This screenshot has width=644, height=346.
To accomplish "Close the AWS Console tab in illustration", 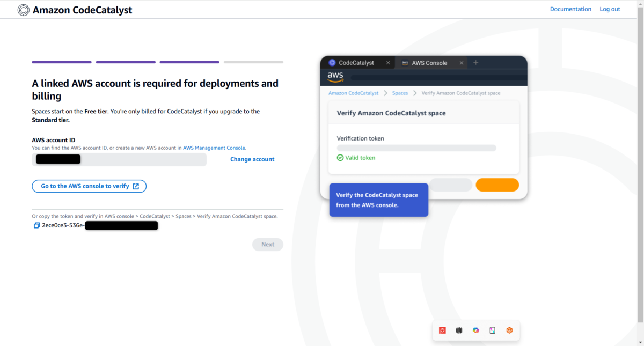I will (x=461, y=63).
